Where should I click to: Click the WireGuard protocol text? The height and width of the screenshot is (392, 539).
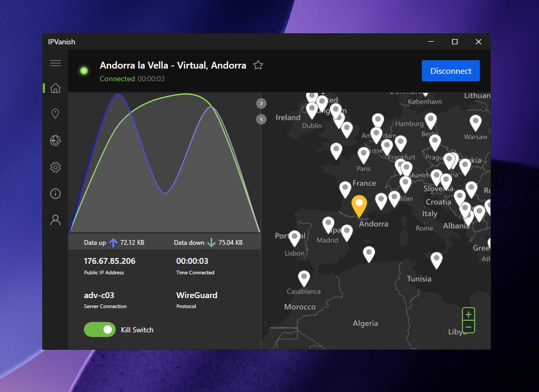click(x=196, y=295)
